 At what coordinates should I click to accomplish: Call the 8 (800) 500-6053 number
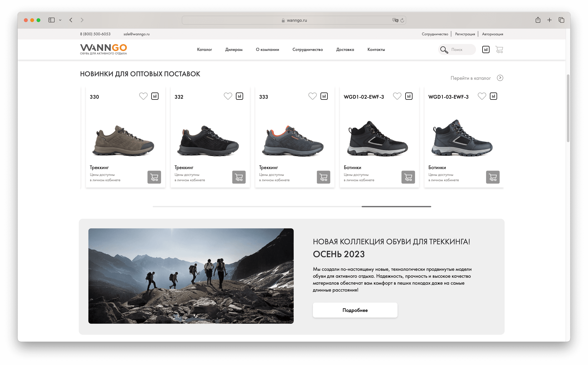(95, 34)
